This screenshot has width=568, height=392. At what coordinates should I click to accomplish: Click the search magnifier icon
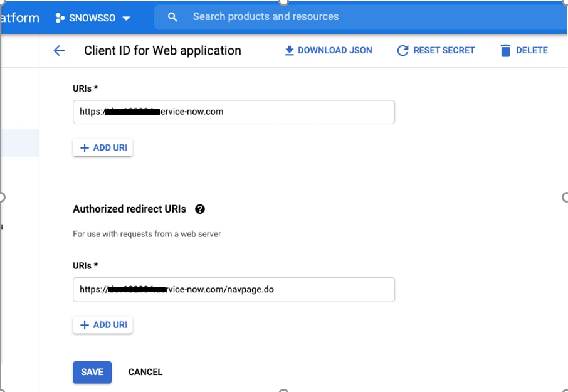[x=172, y=17]
